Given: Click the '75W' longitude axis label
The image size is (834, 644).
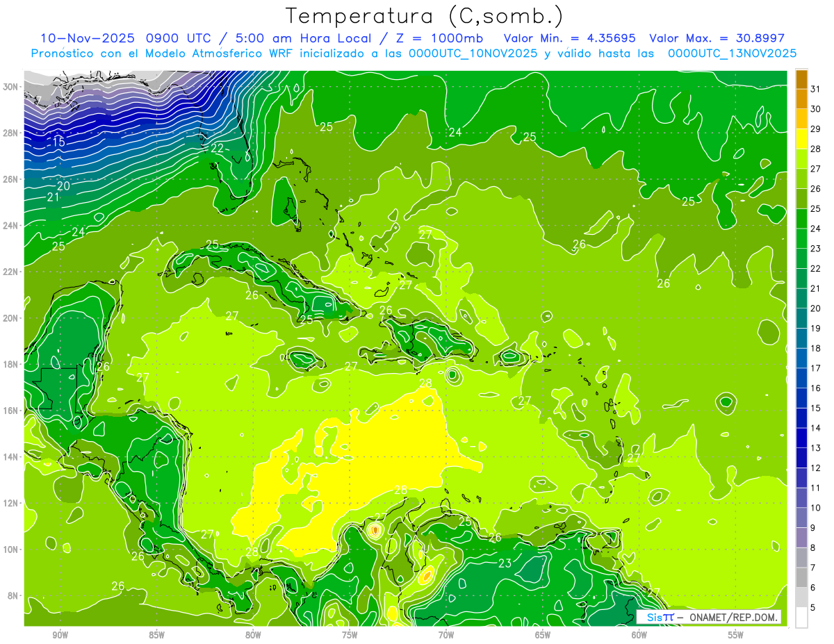Looking at the screenshot, I should click(x=350, y=635).
